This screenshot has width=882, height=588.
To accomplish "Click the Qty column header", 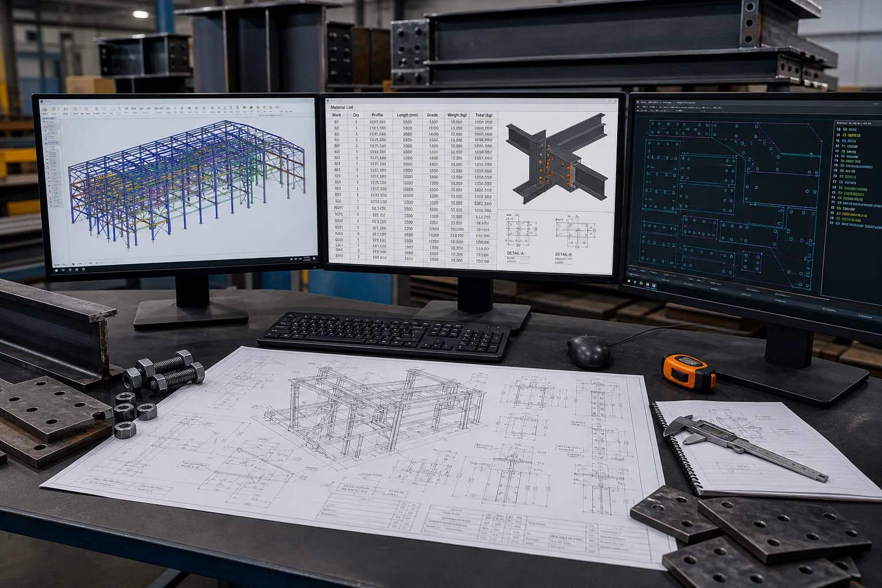I will point(356,115).
